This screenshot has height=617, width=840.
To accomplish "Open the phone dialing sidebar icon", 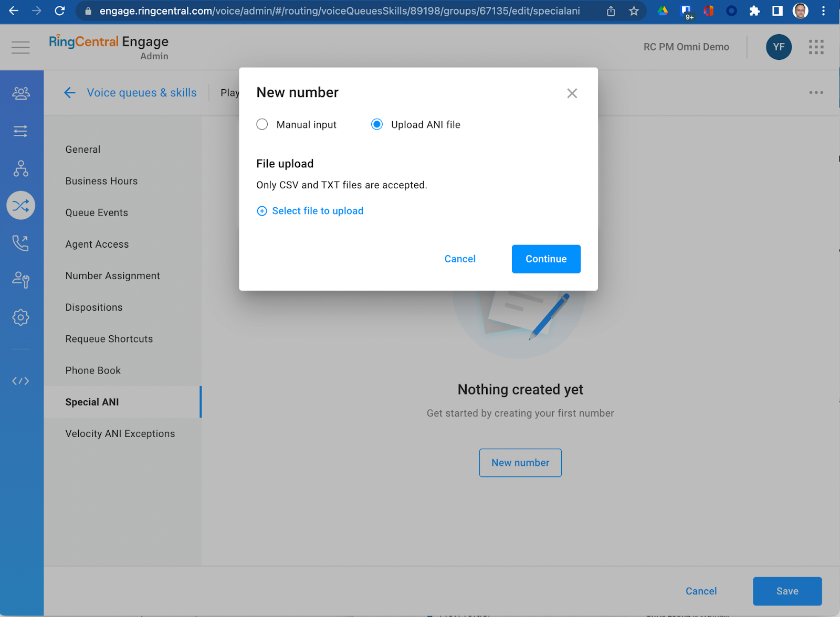I will tap(21, 243).
